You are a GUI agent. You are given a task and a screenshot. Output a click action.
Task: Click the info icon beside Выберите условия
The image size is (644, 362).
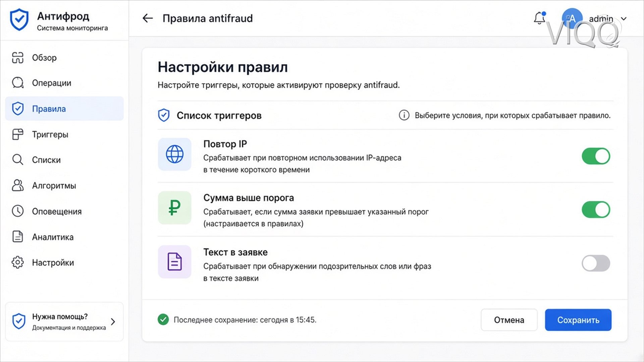[404, 115]
